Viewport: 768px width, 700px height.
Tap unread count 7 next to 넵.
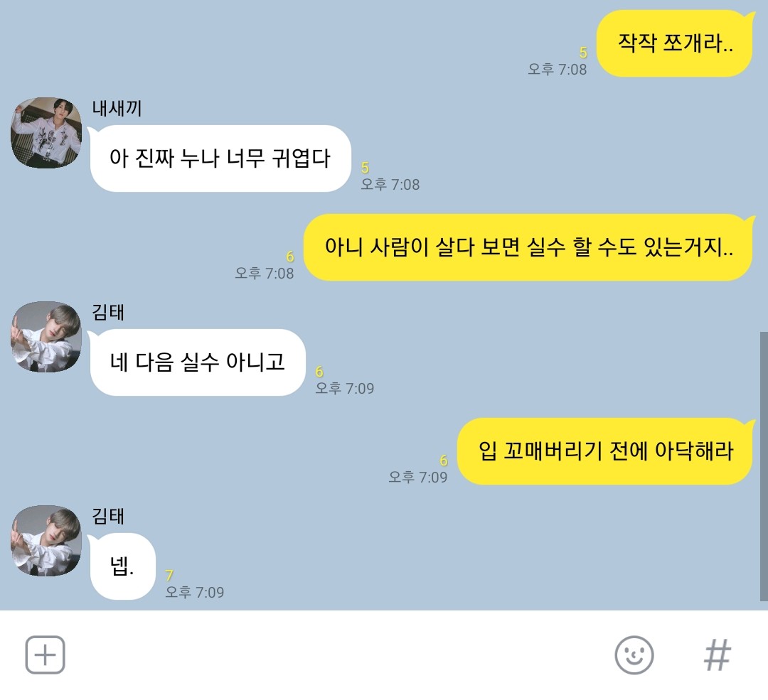pos(169,575)
